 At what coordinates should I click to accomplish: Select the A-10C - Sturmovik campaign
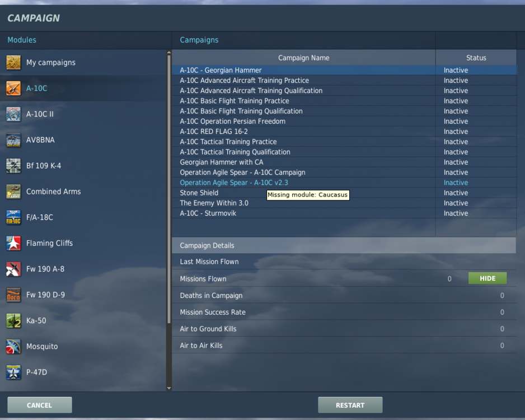(208, 213)
